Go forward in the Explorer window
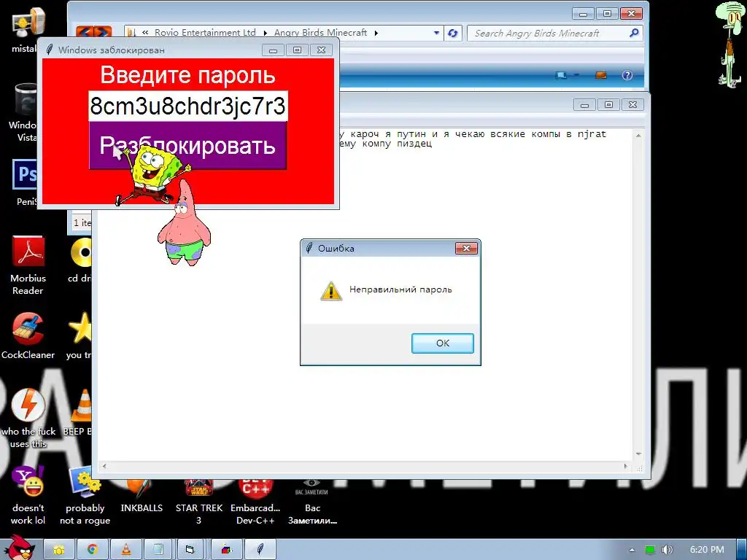 tap(103, 32)
